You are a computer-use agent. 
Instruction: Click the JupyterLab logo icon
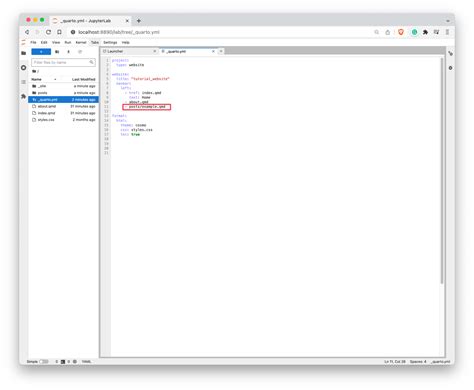(23, 42)
